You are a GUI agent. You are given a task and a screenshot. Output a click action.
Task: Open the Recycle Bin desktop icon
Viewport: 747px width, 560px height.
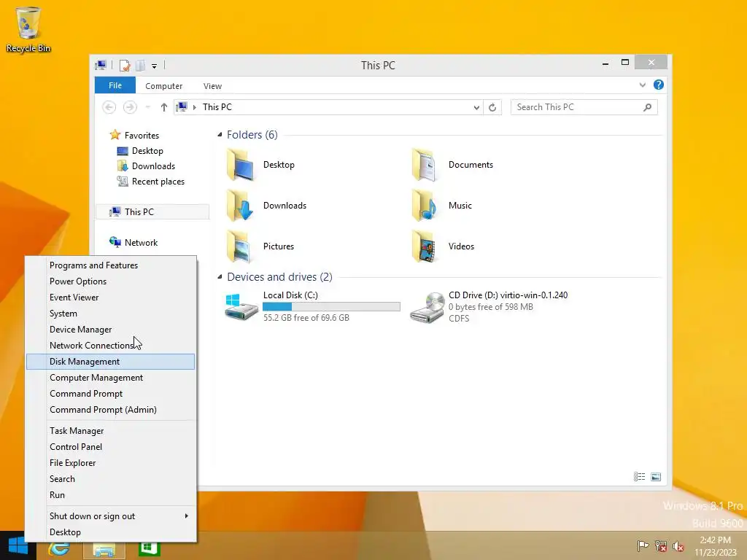click(28, 29)
